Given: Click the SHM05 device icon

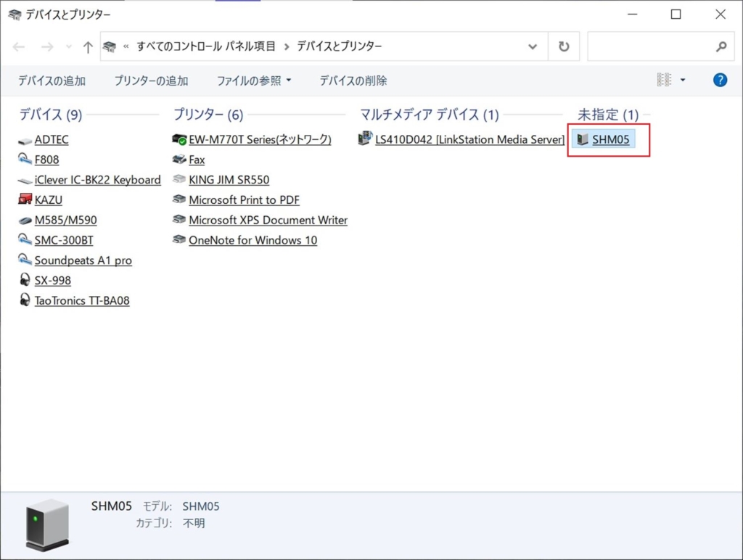Looking at the screenshot, I should click(582, 139).
